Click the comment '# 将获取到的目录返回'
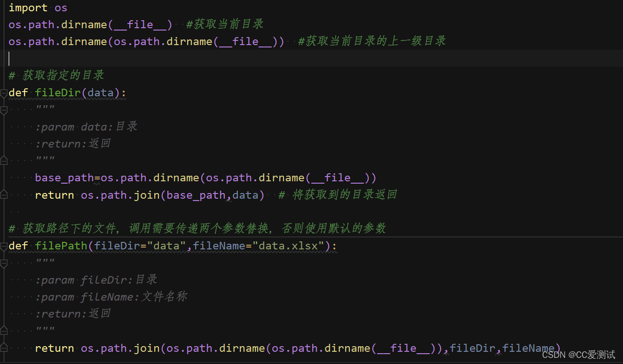Viewport: 623px width, 364px height. pos(338,195)
